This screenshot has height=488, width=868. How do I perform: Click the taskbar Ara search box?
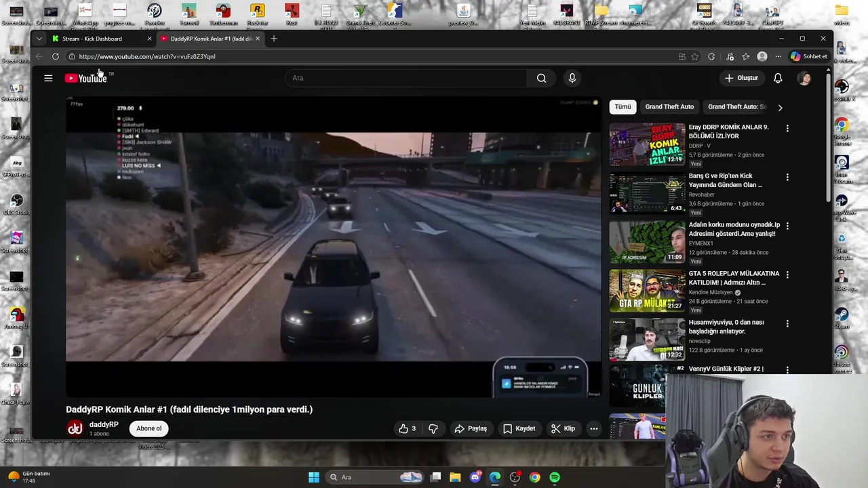point(375,477)
